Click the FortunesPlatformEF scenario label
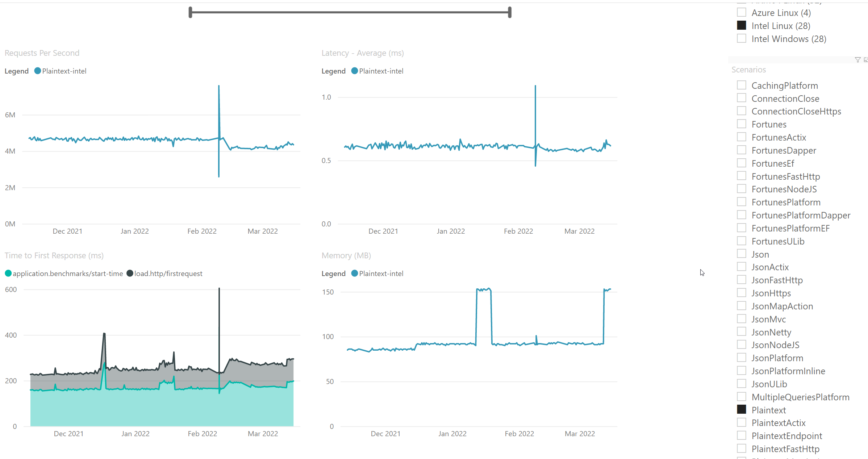This screenshot has height=459, width=868. click(791, 228)
